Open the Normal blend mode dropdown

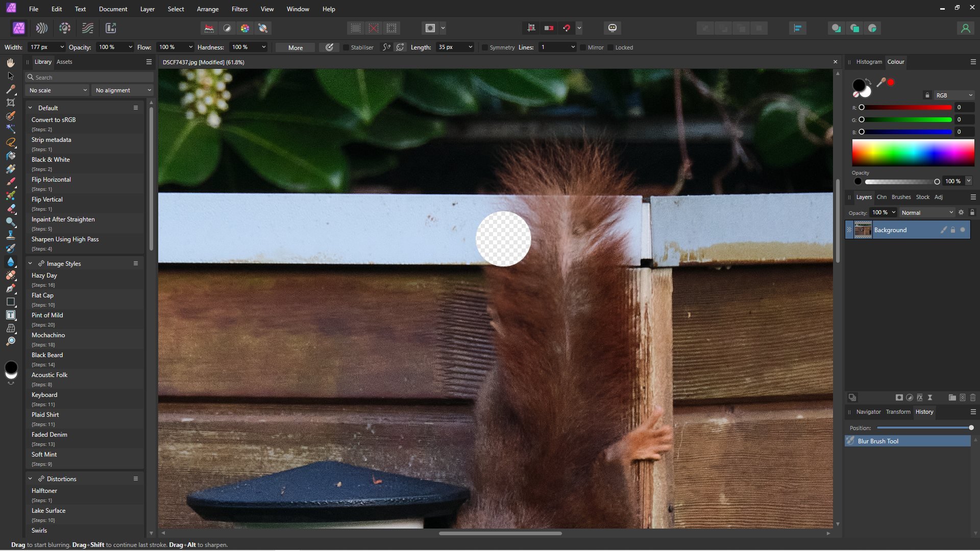926,212
